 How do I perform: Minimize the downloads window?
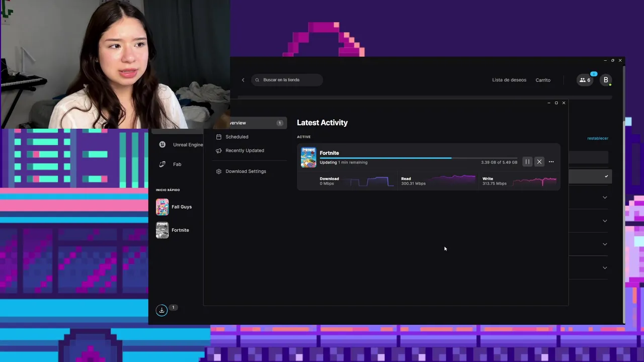coord(549,103)
